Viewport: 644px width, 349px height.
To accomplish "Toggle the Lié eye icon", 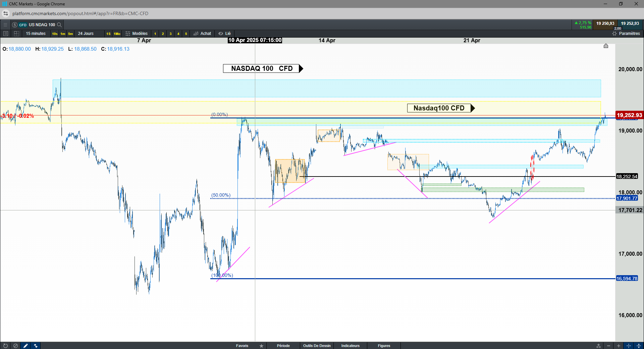I will [221, 34].
